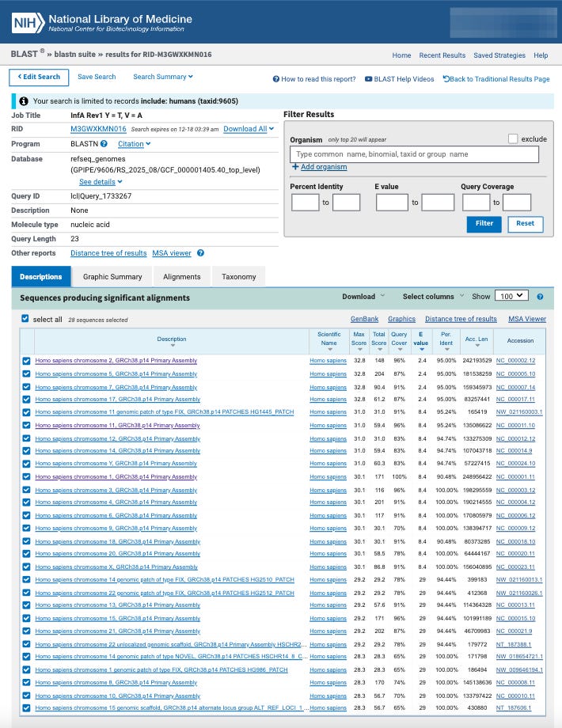Sort by Acc. Len column arrow

(477, 346)
